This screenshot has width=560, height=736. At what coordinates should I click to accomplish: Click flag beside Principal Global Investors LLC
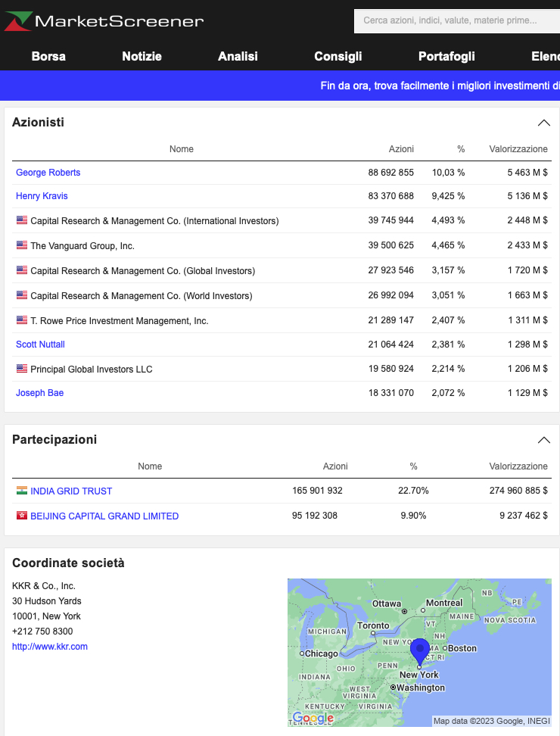point(22,368)
